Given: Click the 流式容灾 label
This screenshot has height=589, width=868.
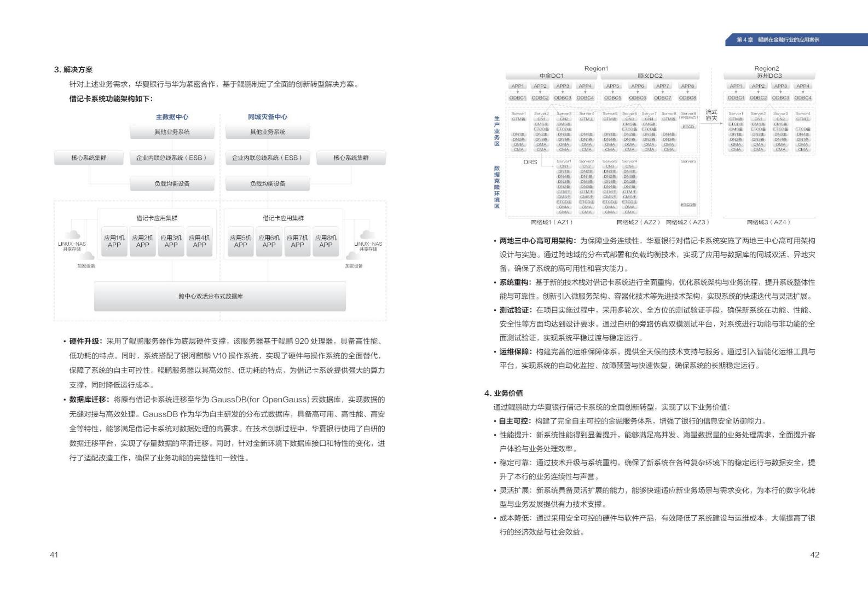Looking at the screenshot, I should 711,115.
